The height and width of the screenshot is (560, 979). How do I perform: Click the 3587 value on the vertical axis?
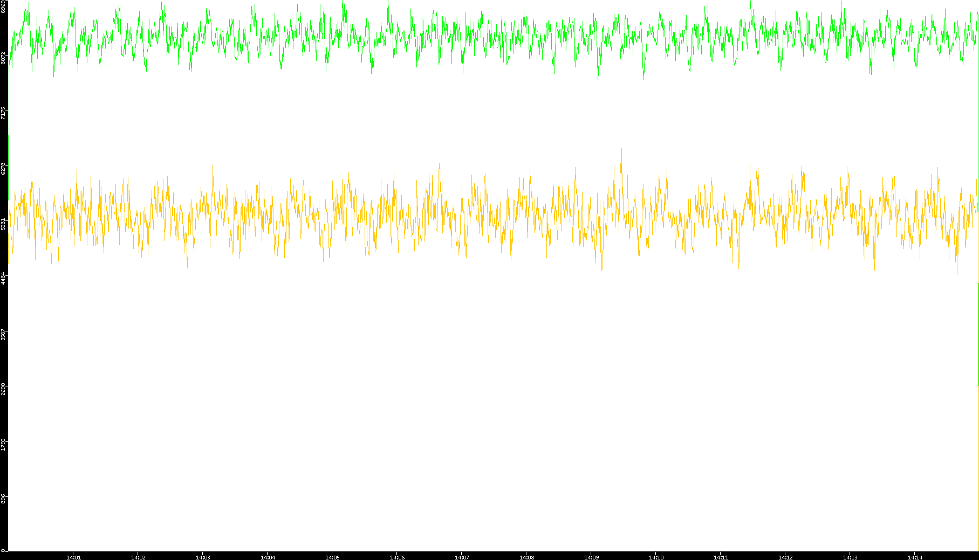(4, 335)
